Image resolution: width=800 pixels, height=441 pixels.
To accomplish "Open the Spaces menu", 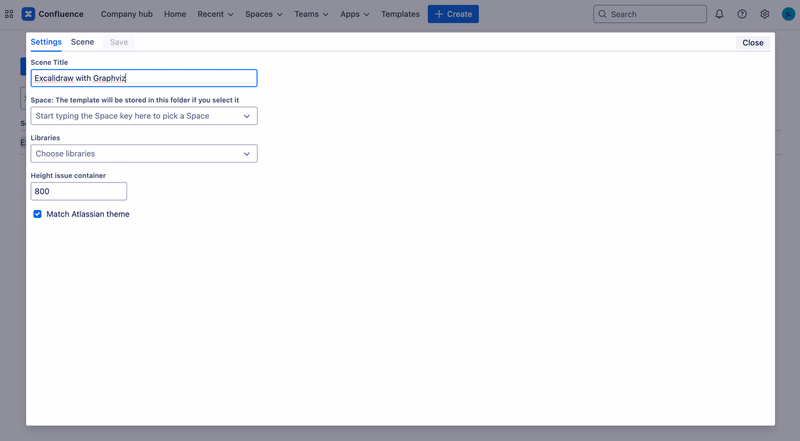I will coord(263,14).
